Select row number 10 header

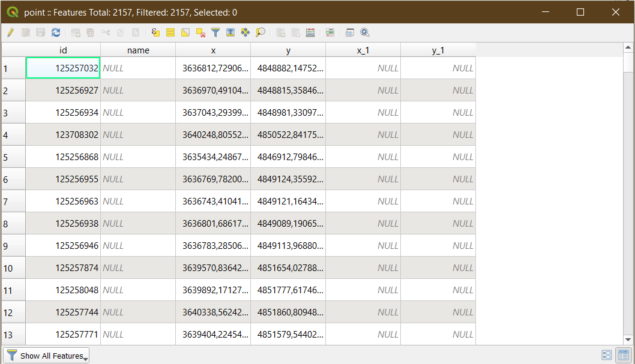pos(13,267)
